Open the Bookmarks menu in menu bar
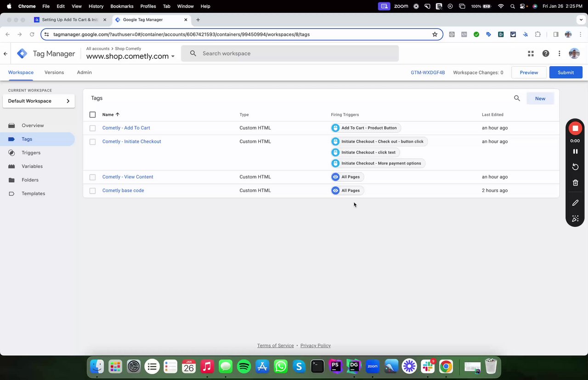 pos(121,6)
